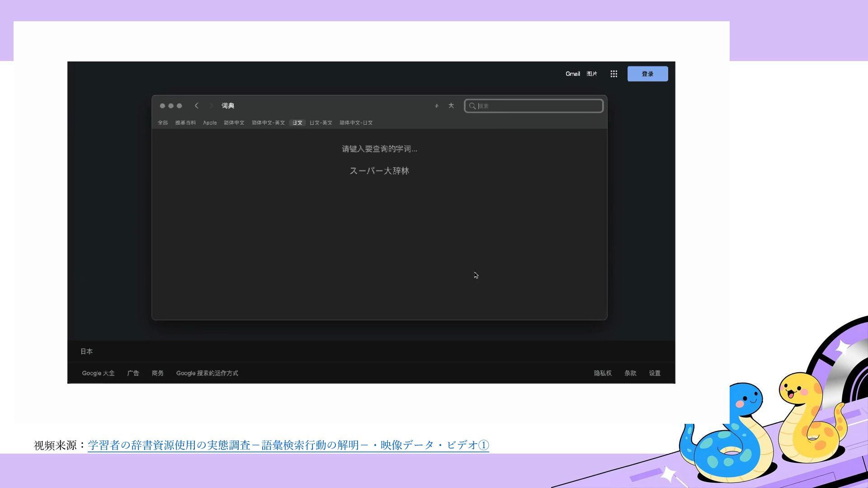Screen dimensions: 868x488
Task: Open 设置 in the Google footer
Action: click(655, 373)
